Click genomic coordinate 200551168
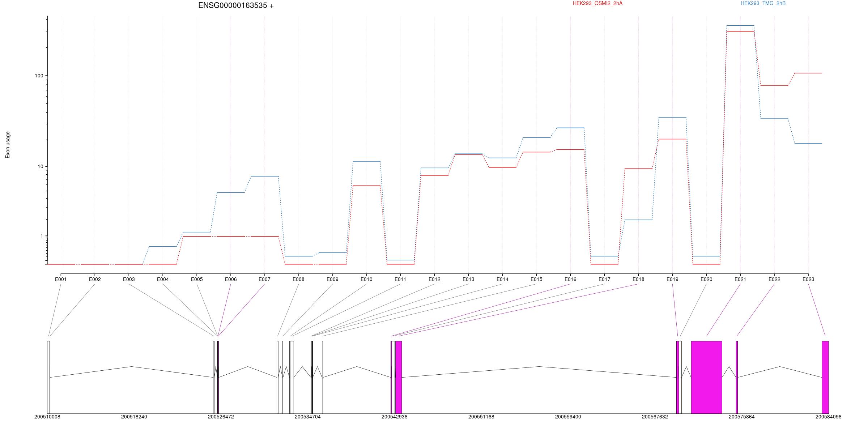This screenshot has width=868, height=434. (481, 417)
